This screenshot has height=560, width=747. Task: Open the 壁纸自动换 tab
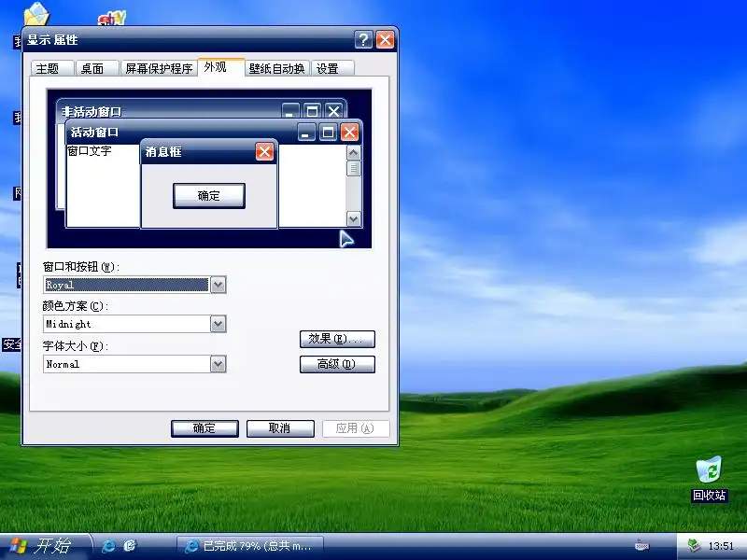pos(277,68)
